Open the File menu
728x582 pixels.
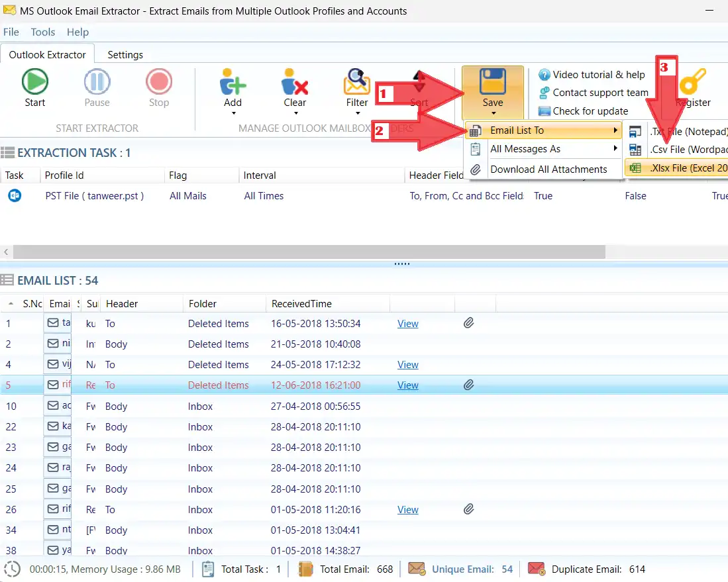(11, 32)
